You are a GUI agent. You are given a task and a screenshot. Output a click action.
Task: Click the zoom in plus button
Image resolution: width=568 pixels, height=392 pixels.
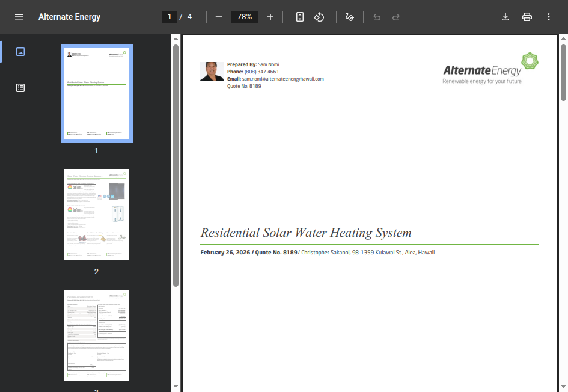coord(270,17)
